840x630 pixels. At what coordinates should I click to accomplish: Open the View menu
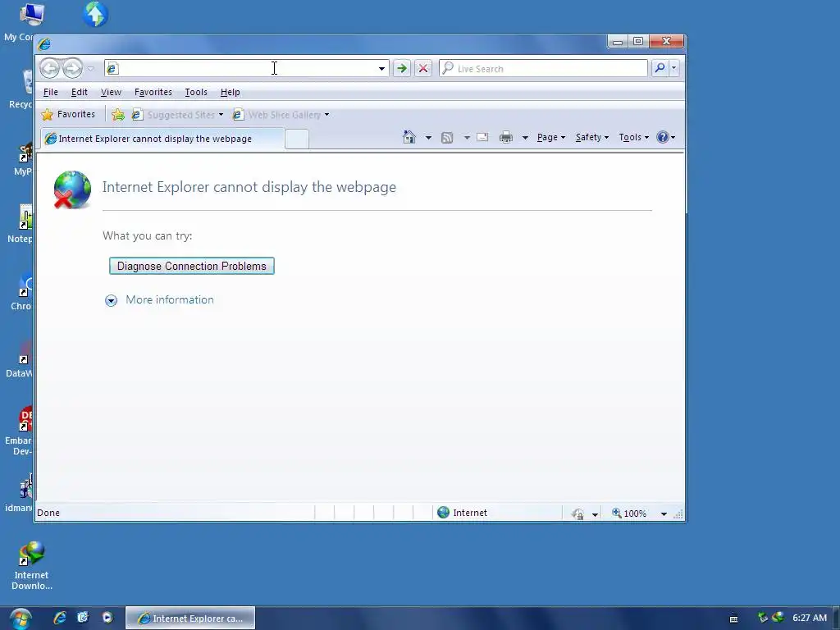point(111,92)
